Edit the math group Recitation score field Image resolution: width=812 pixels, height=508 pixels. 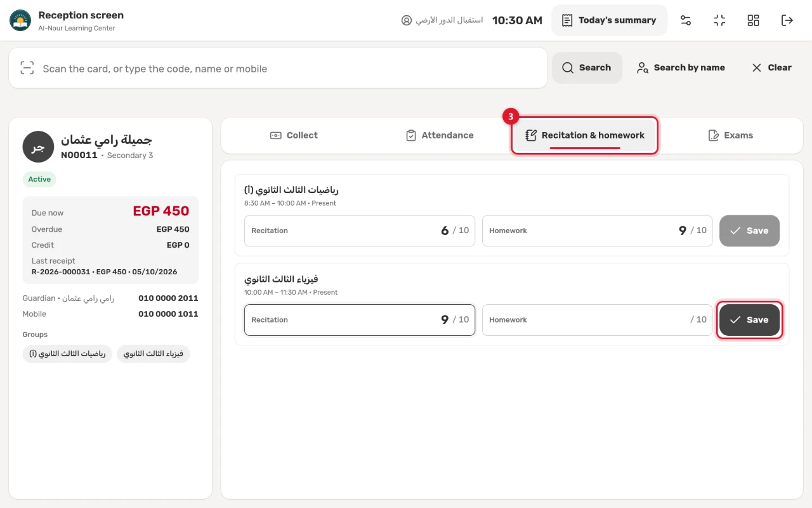point(360,231)
